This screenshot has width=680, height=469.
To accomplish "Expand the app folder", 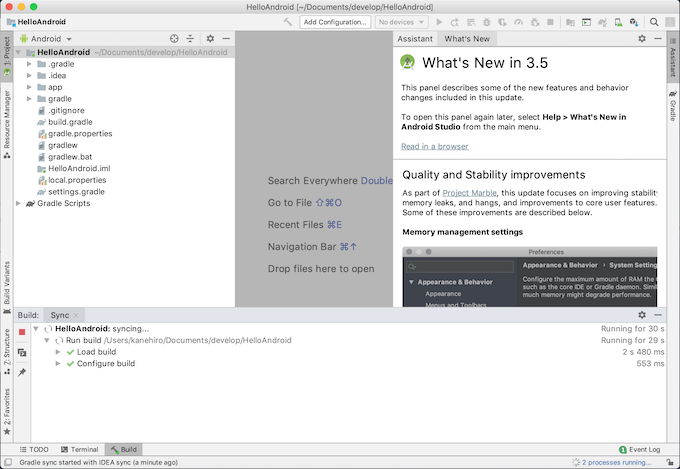I will pyautogui.click(x=29, y=87).
